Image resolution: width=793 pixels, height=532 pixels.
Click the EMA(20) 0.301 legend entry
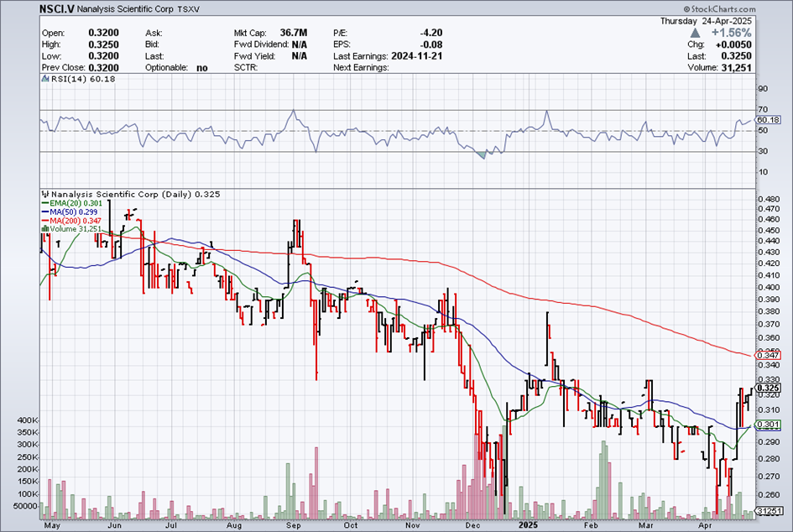72,203
